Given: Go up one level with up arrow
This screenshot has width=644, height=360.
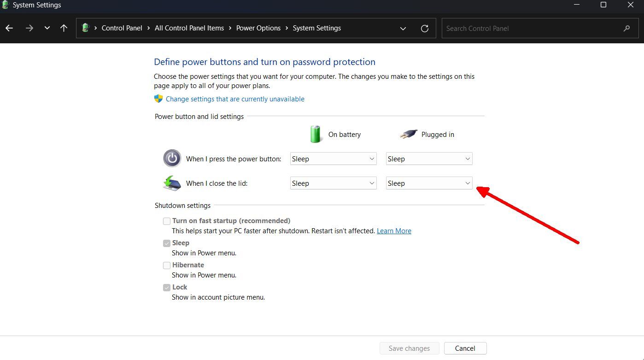Looking at the screenshot, I should [64, 28].
